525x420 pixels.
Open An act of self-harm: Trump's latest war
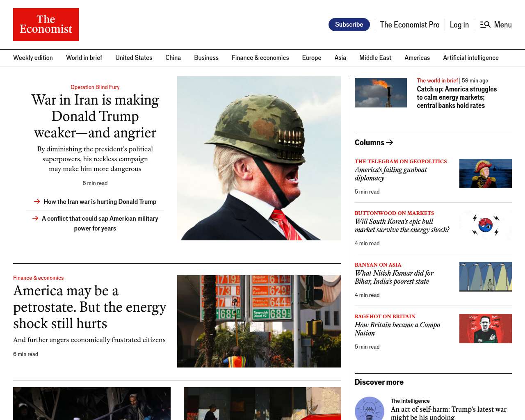[449, 413]
